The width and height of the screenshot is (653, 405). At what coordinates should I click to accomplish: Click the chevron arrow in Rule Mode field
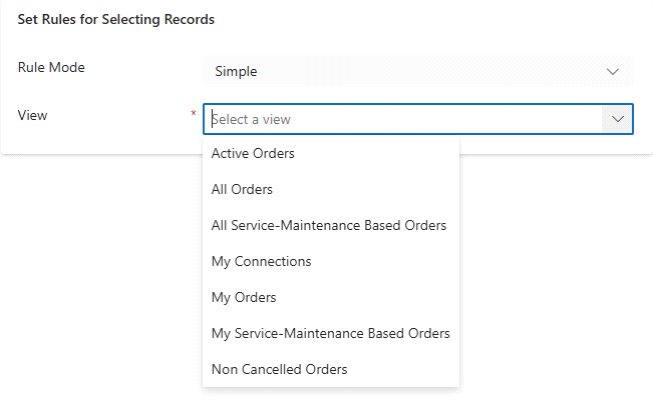click(x=614, y=71)
